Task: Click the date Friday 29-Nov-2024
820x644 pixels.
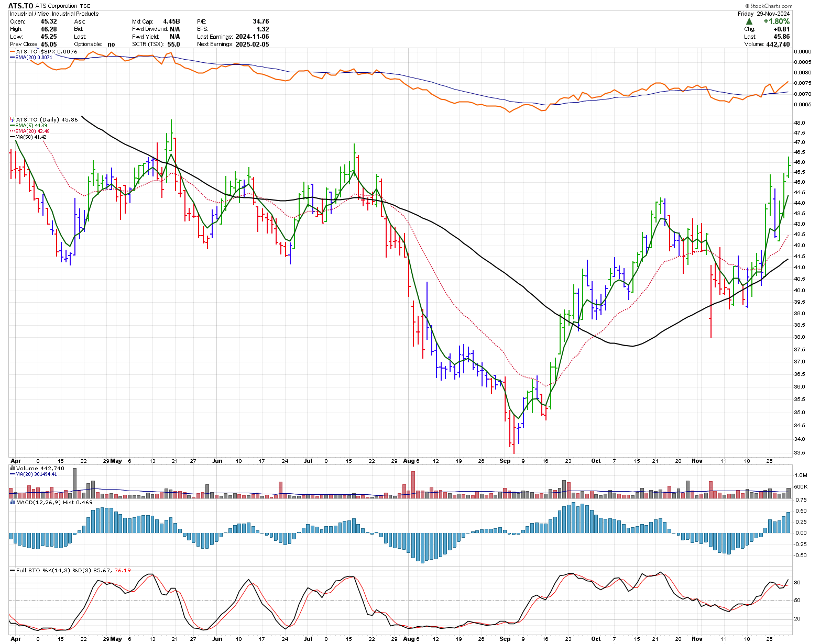Action: pos(763,14)
